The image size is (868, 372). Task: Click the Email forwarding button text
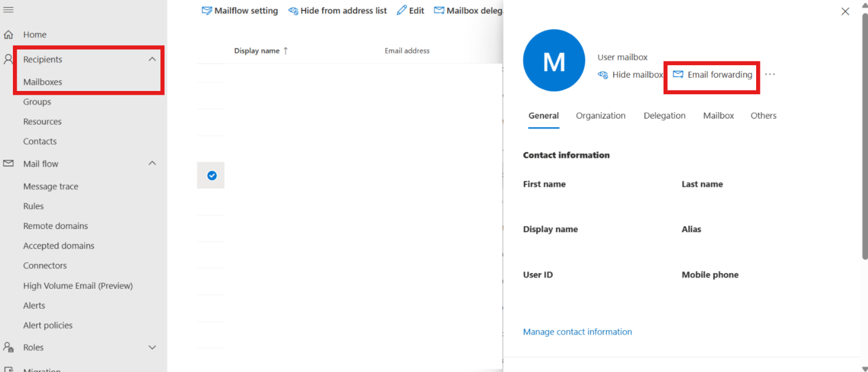click(x=720, y=75)
